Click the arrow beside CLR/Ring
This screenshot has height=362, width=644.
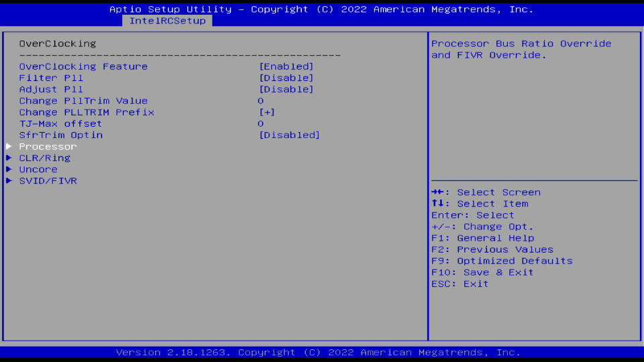coord(9,158)
